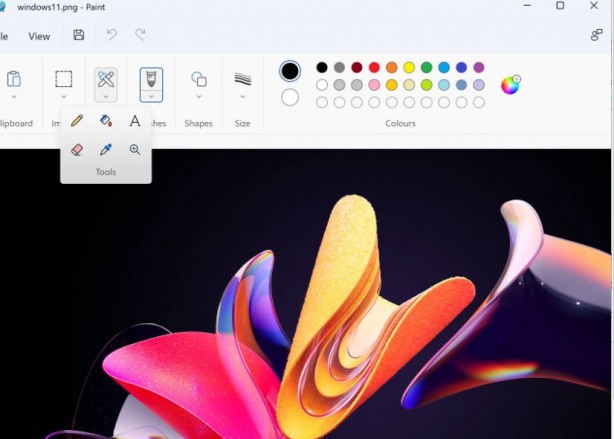Screen dimensions: 614x439
Task: Click the Tools group button
Action: pyautogui.click(x=106, y=85)
